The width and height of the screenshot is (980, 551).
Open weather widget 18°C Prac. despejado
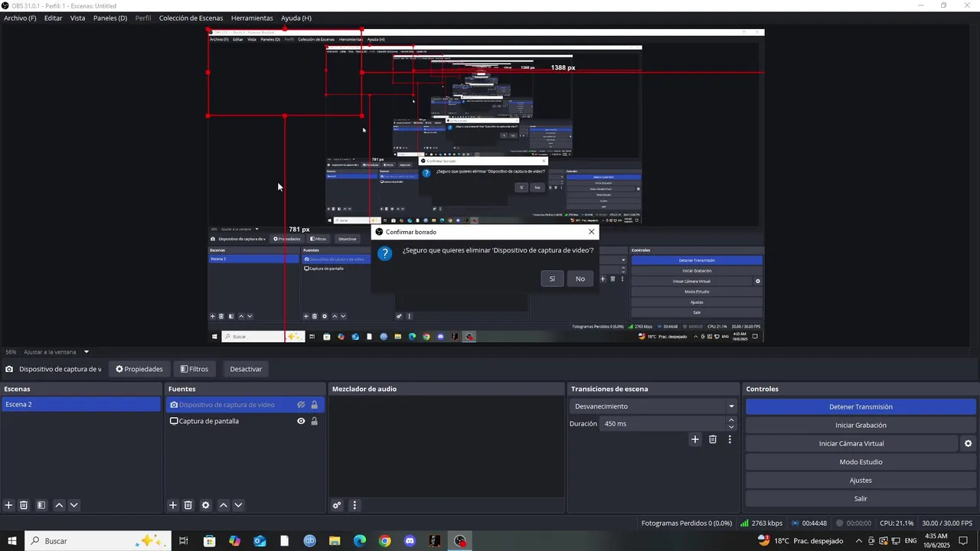pos(799,541)
